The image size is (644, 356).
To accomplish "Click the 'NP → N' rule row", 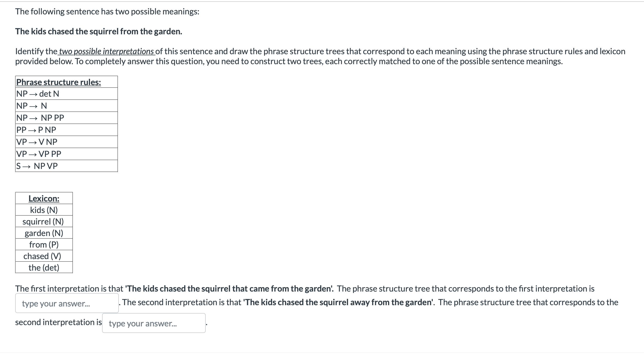I will (66, 106).
